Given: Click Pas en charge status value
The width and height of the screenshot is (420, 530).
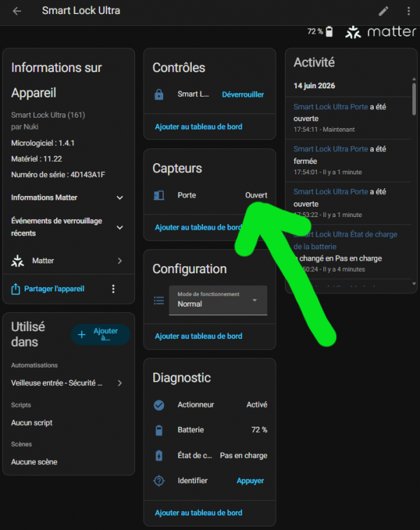Looking at the screenshot, I should (x=244, y=456).
